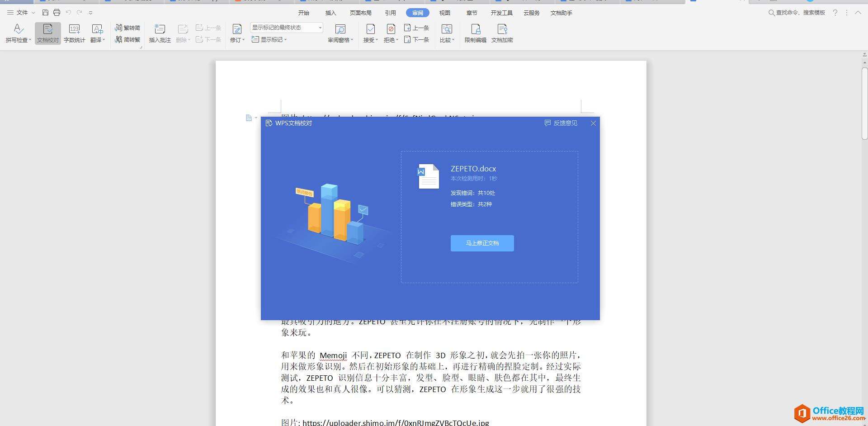Click the 翻译 translate icon
Viewport: 868px width, 426px height.
97,29
